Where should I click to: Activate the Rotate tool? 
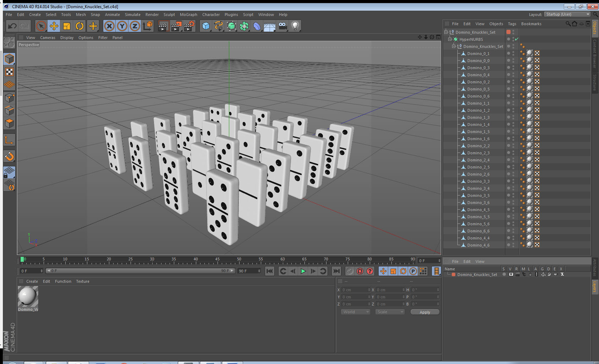(79, 26)
